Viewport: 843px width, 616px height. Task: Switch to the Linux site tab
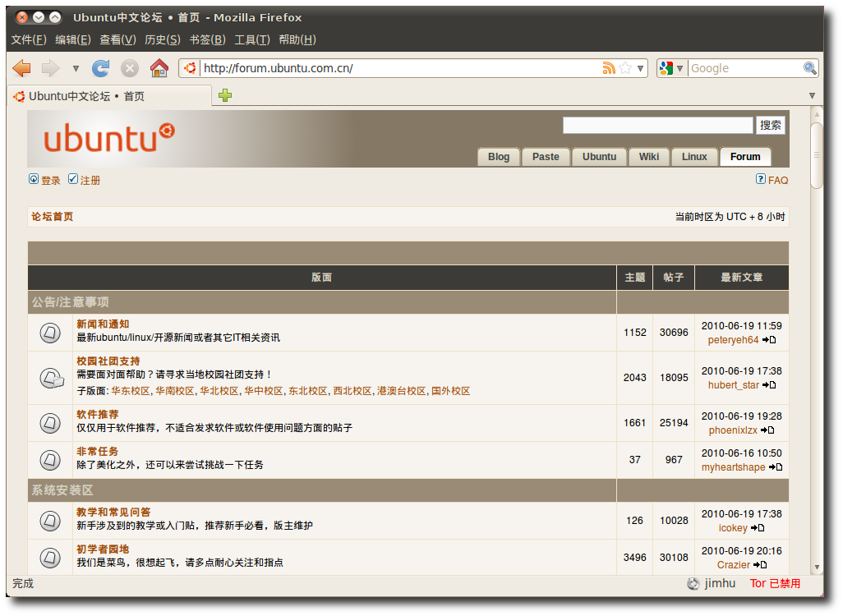click(x=694, y=157)
